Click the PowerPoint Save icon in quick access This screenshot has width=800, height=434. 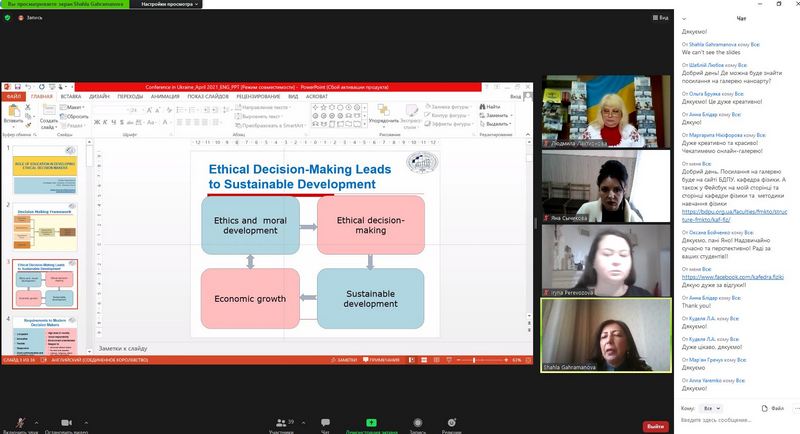(x=17, y=87)
